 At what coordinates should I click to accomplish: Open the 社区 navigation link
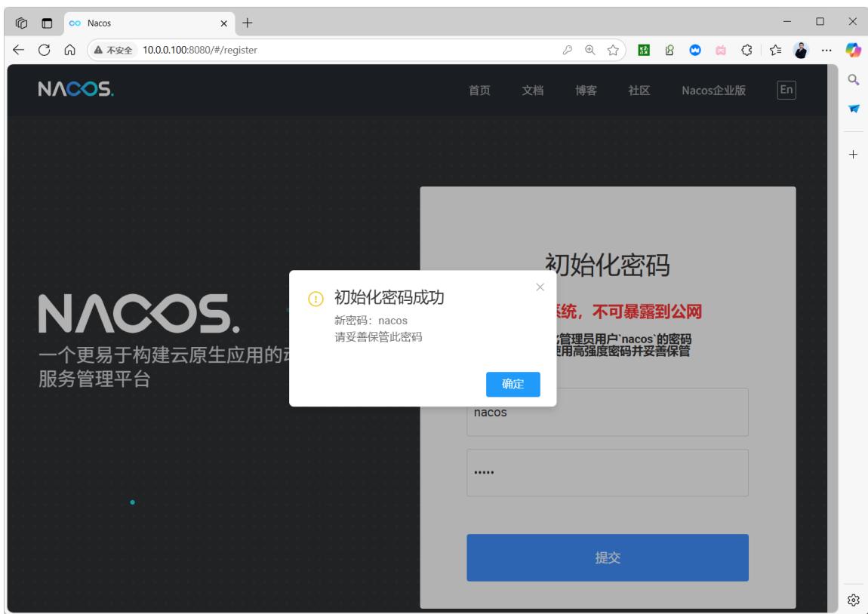(639, 91)
